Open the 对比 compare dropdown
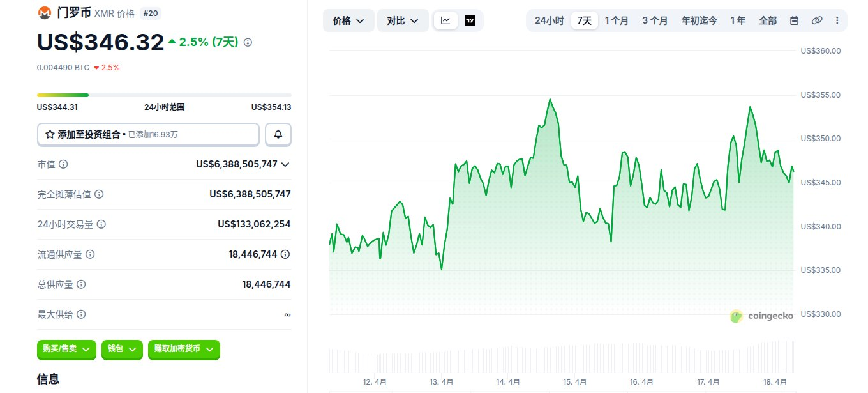The height and width of the screenshot is (393, 868). (x=403, y=20)
